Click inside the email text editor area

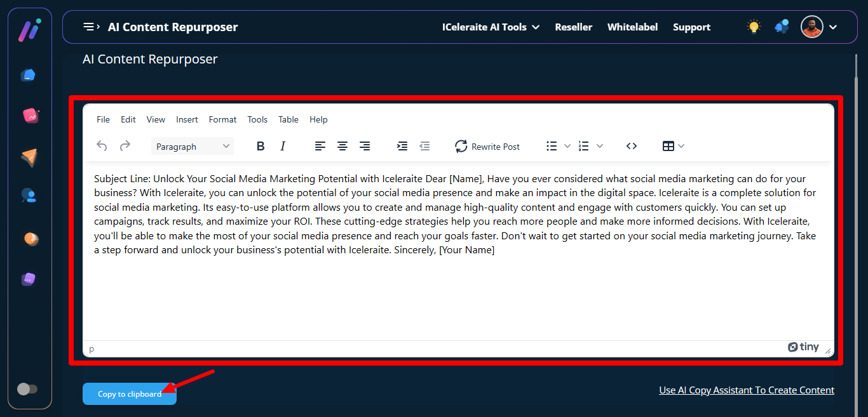pos(458,292)
